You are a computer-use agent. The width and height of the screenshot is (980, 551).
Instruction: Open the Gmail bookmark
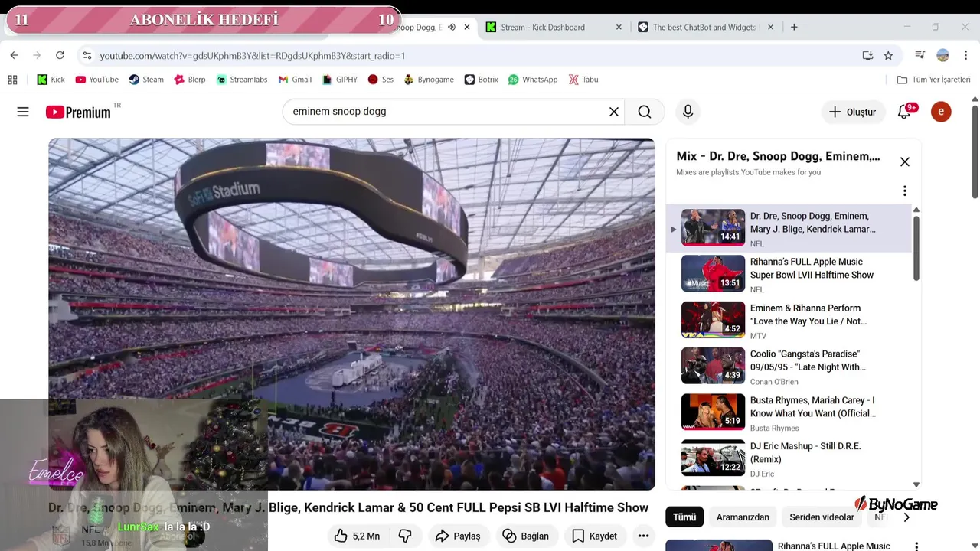(x=295, y=80)
